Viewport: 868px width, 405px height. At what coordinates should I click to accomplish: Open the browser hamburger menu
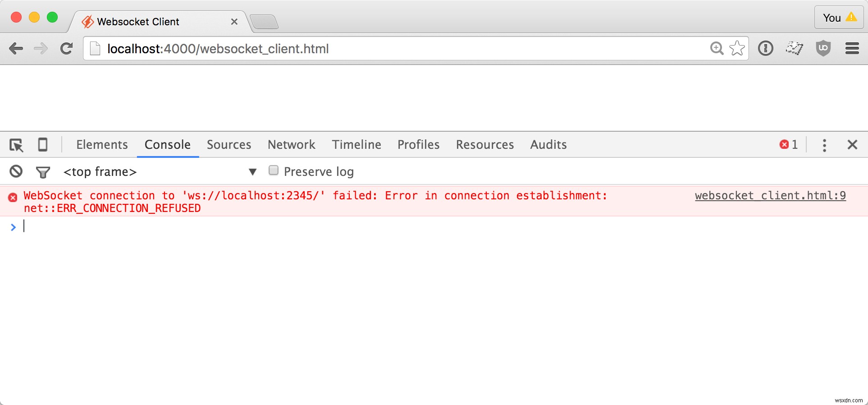[852, 48]
